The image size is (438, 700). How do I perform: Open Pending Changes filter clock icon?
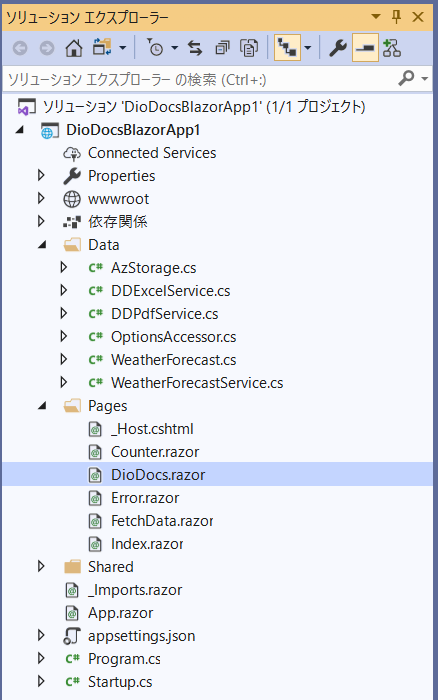(155, 48)
